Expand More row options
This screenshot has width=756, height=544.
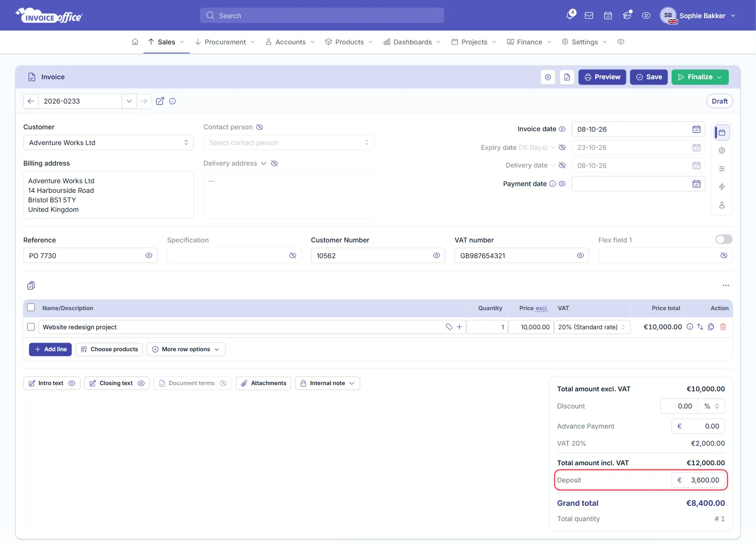(x=186, y=349)
